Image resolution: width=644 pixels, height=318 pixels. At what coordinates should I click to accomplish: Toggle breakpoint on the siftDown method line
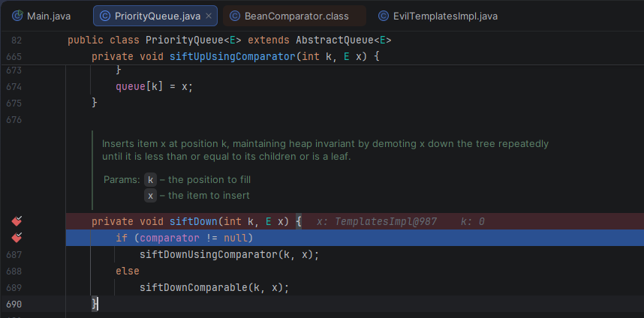click(x=17, y=221)
